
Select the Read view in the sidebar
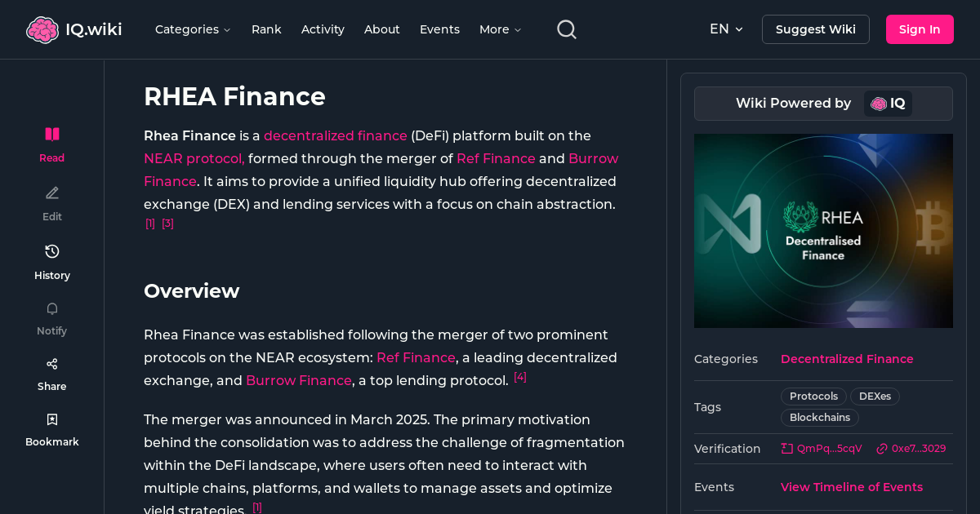51,143
